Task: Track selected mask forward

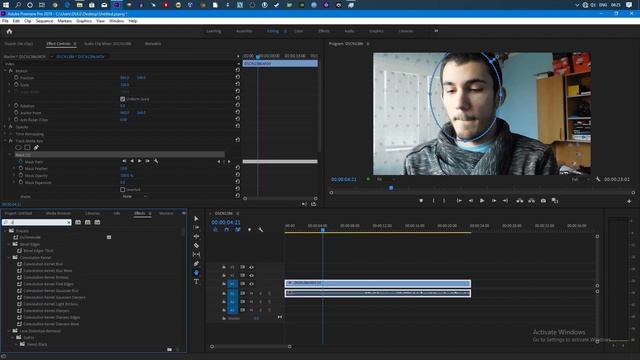Action: pos(140,161)
